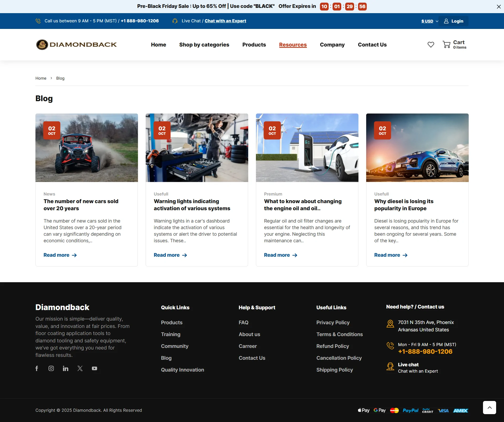
Task: Click the Visa payment icon
Action: click(x=443, y=411)
